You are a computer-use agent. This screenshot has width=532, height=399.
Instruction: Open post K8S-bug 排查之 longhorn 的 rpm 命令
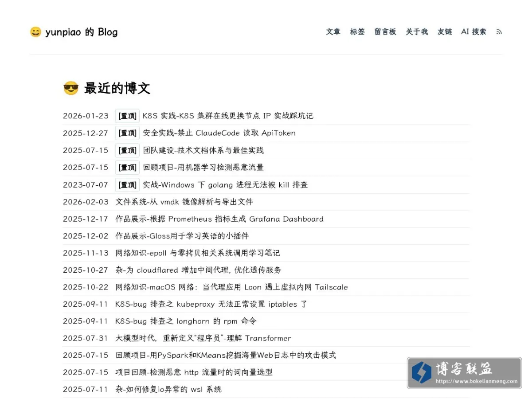[186, 321]
